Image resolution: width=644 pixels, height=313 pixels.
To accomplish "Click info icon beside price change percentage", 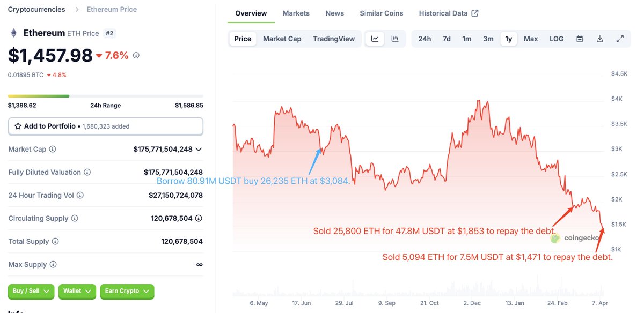I will [136, 55].
